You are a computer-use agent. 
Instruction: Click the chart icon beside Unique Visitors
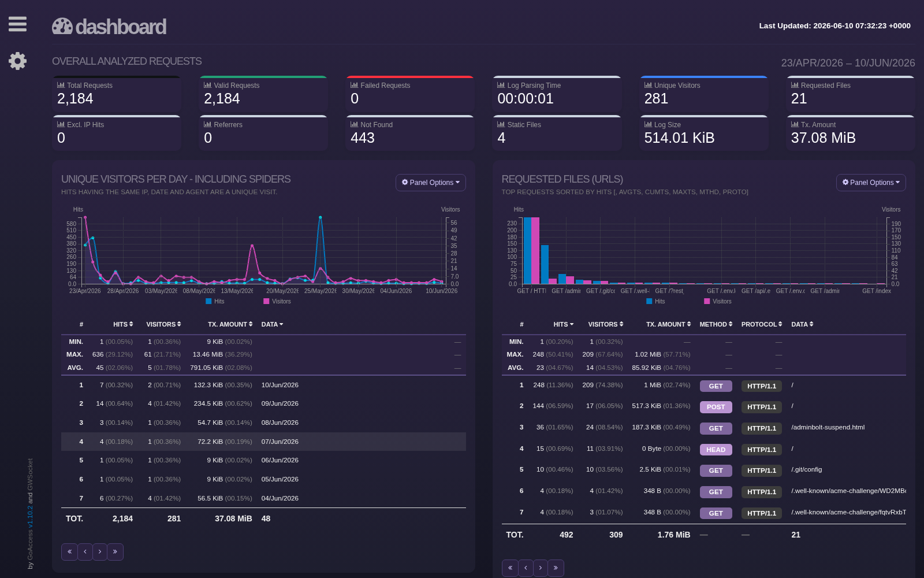tap(648, 85)
